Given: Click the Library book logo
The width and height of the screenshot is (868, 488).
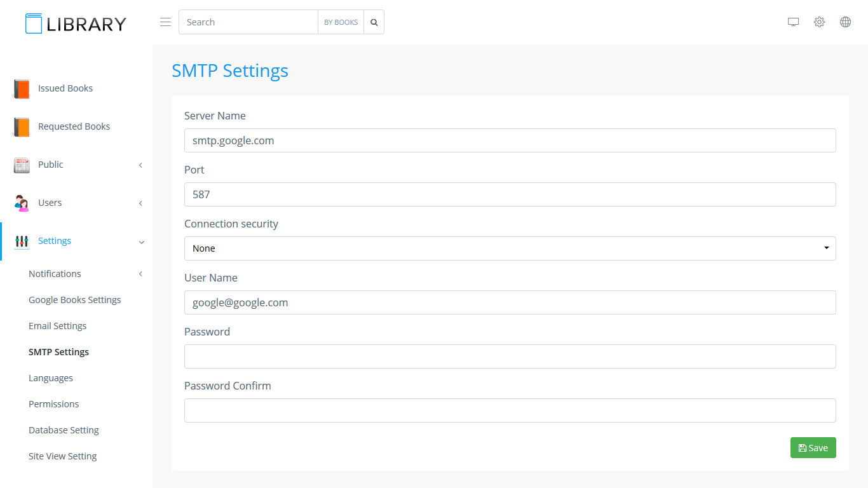Looking at the screenshot, I should (x=34, y=24).
